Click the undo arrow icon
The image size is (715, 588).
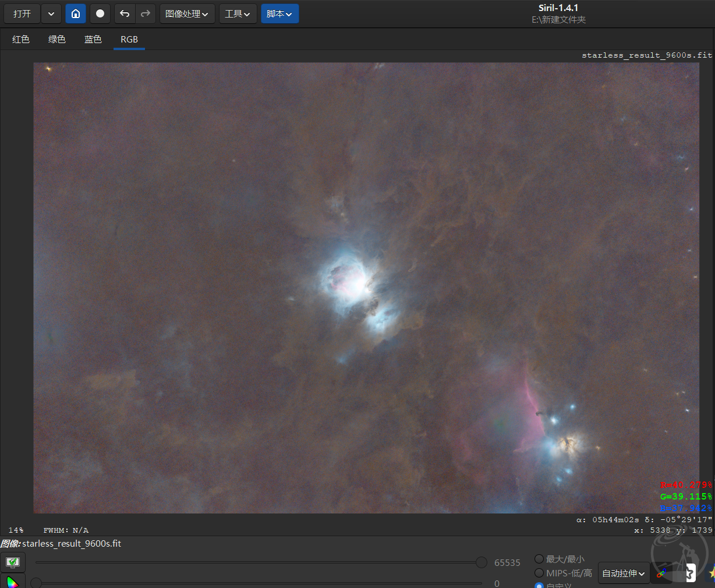(125, 13)
